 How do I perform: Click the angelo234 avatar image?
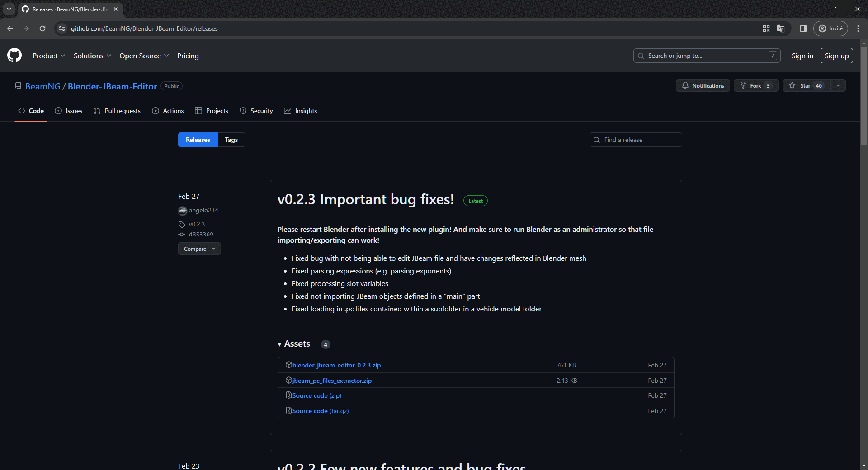point(183,211)
